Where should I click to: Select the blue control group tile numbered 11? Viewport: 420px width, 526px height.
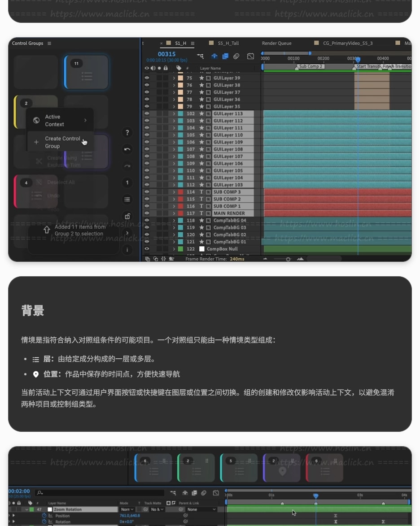point(86,72)
